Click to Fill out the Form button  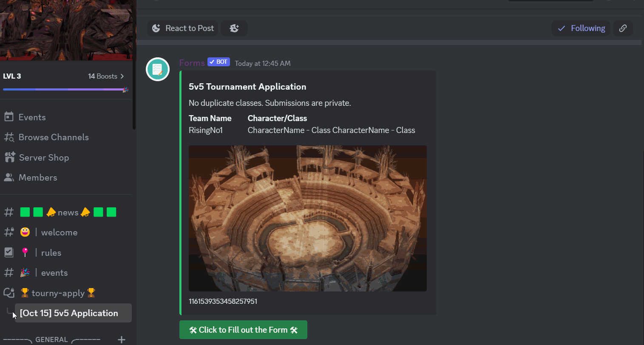click(x=243, y=330)
